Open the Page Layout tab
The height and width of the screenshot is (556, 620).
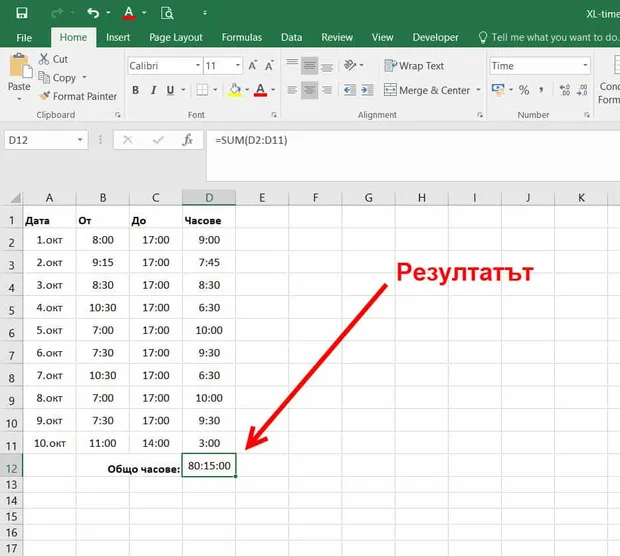(176, 38)
